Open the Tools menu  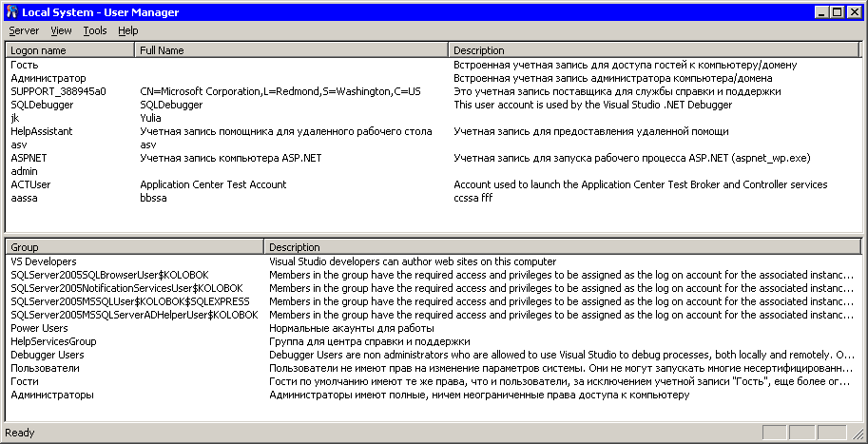click(x=95, y=30)
